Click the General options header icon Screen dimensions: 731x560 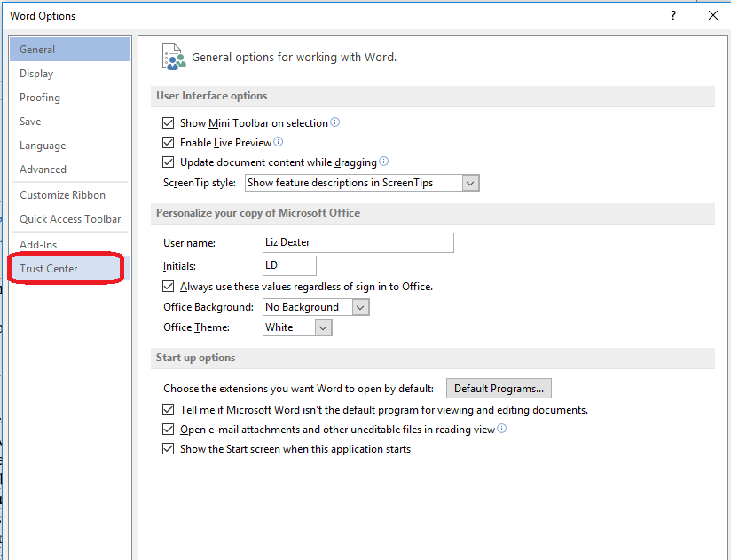pos(173,57)
